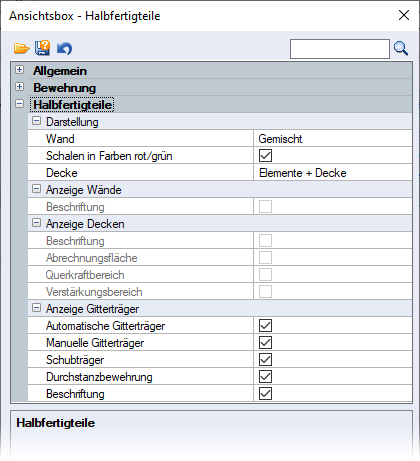The width and height of the screenshot is (420, 461).
Task: Save settings with the floppy disk icon
Action: pyautogui.click(x=42, y=48)
